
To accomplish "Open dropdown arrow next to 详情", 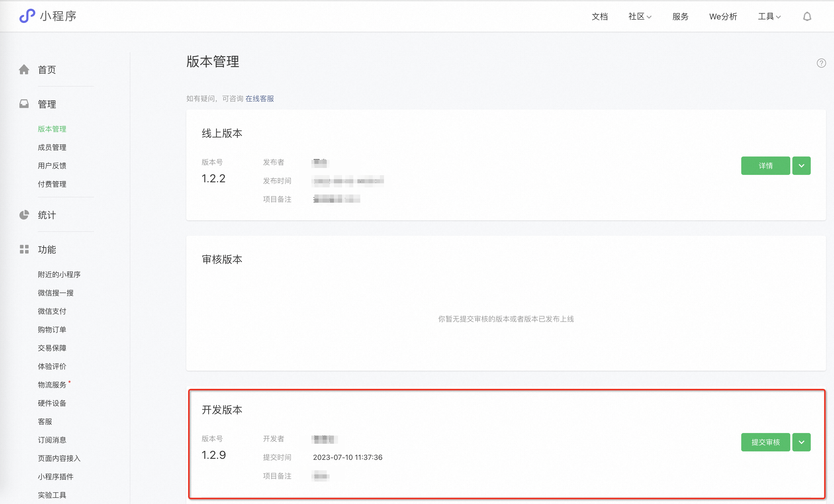I will click(x=801, y=166).
